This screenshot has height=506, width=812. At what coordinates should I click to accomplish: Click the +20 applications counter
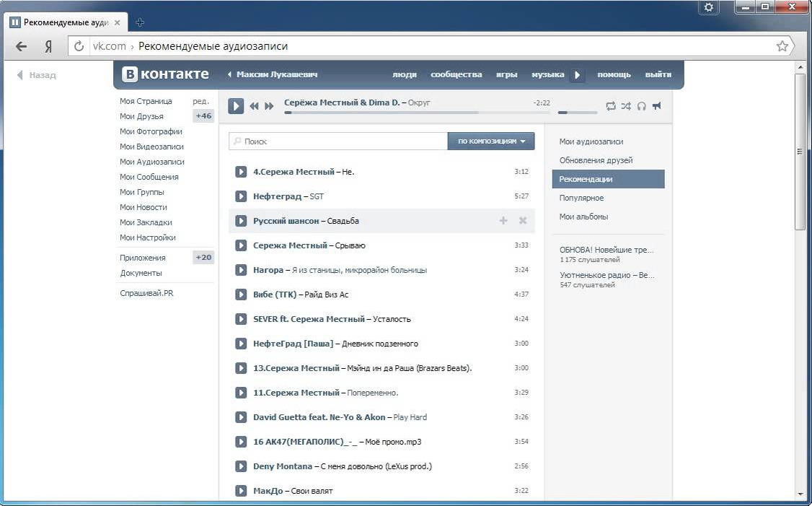click(x=203, y=258)
